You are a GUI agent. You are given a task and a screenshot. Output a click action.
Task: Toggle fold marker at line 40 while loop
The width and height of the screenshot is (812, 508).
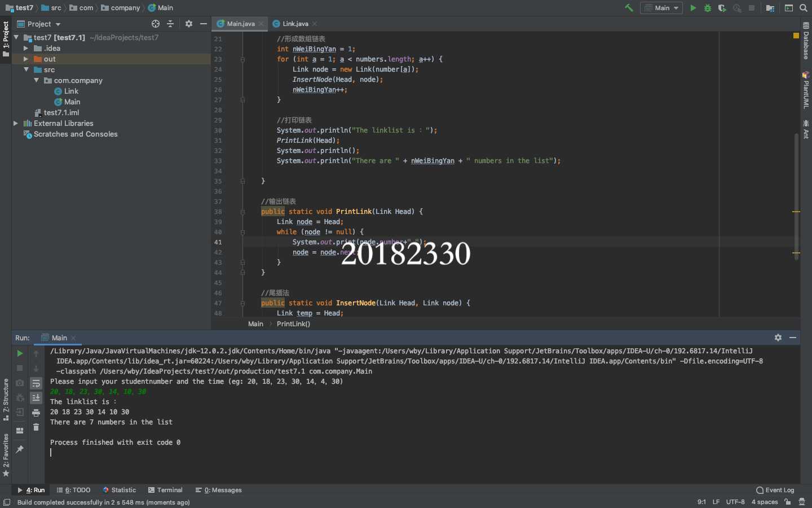(x=242, y=232)
